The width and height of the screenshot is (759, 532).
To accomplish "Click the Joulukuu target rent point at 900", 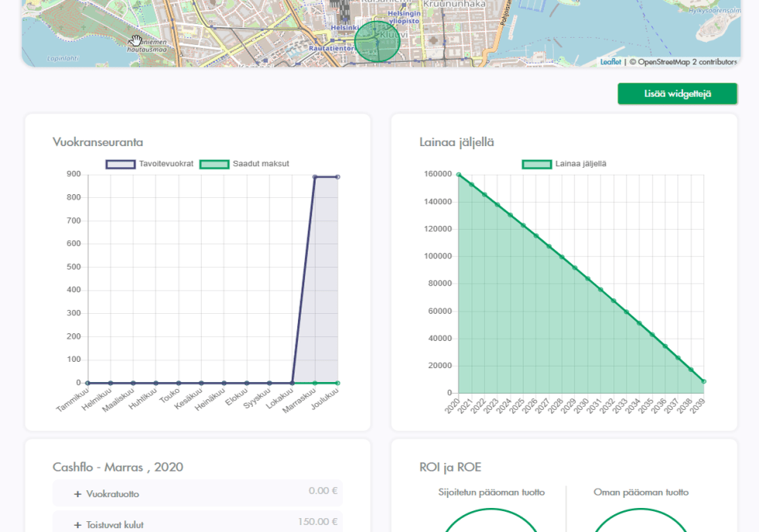I will tap(337, 177).
